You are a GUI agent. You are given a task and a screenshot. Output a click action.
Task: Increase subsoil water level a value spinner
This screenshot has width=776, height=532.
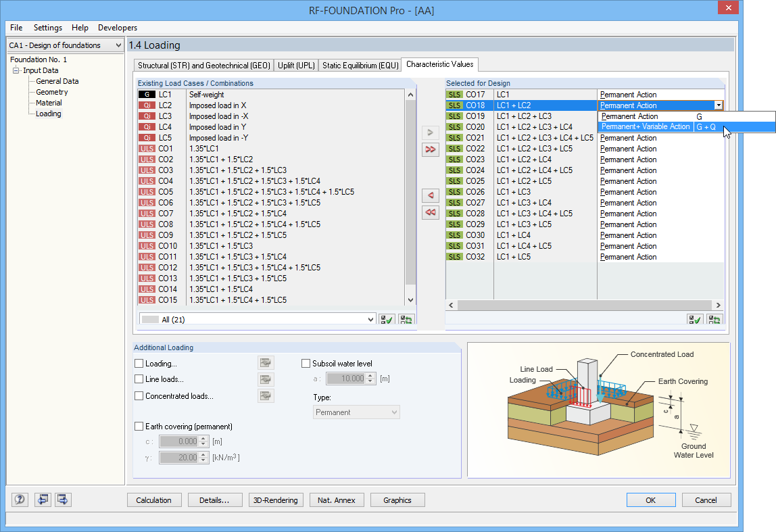tap(370, 376)
